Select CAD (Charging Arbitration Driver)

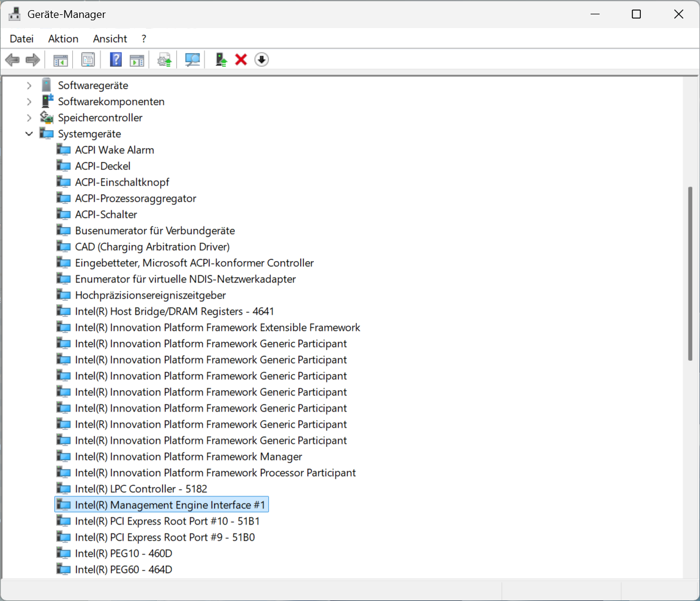click(x=152, y=247)
